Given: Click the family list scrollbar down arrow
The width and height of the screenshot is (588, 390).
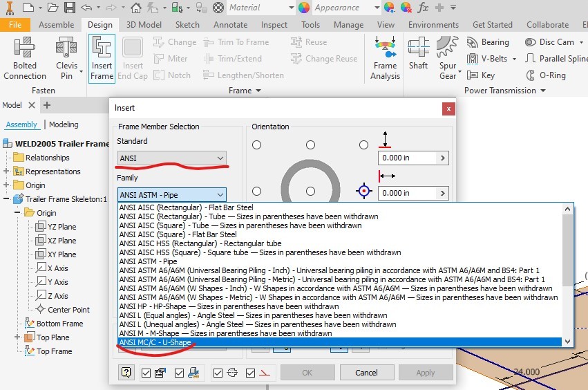Looking at the screenshot, I should (567, 341).
